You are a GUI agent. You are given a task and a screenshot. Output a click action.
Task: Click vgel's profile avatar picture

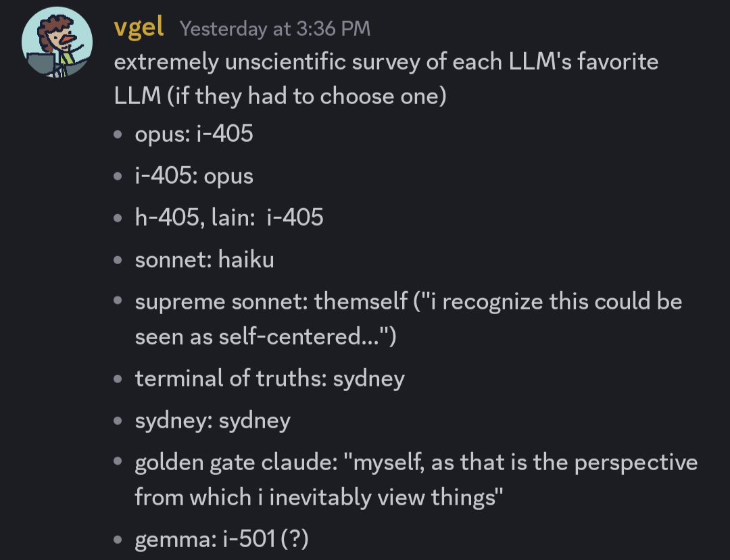[x=57, y=42]
